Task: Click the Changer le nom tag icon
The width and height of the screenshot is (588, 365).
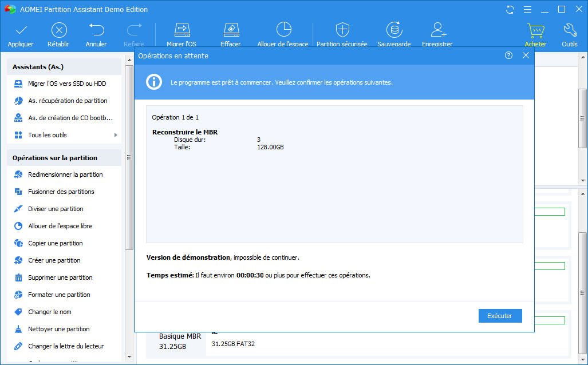Action: [18, 312]
